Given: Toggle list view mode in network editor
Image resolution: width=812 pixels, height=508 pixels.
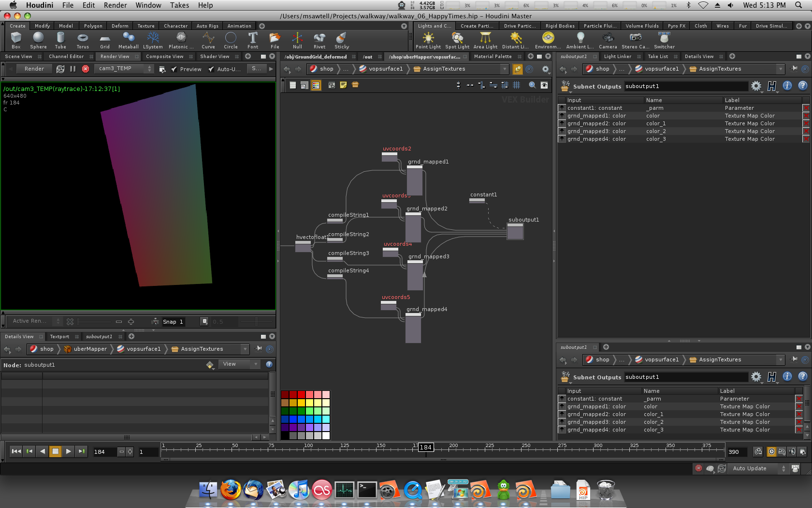Looking at the screenshot, I should pos(292,85).
